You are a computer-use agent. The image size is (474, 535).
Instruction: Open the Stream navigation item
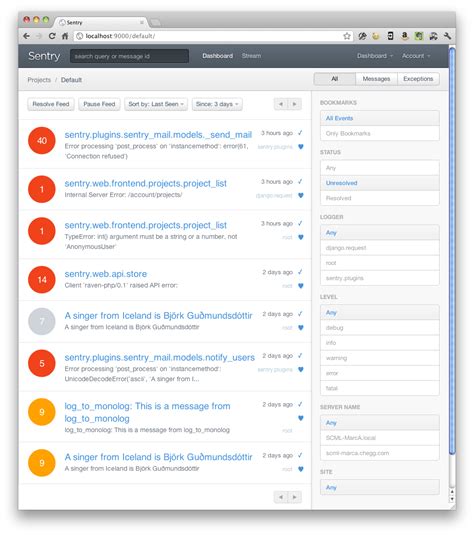click(x=251, y=56)
